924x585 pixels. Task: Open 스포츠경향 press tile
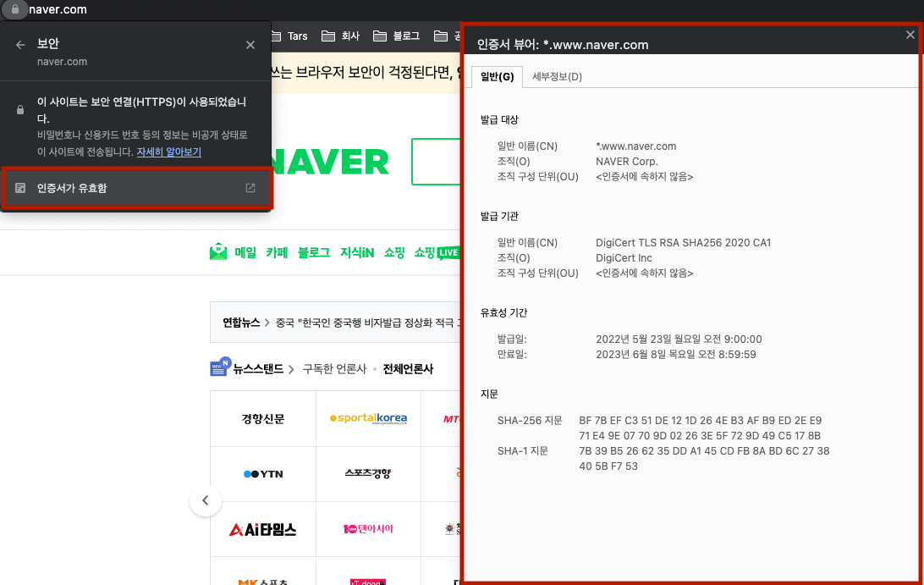(x=368, y=473)
